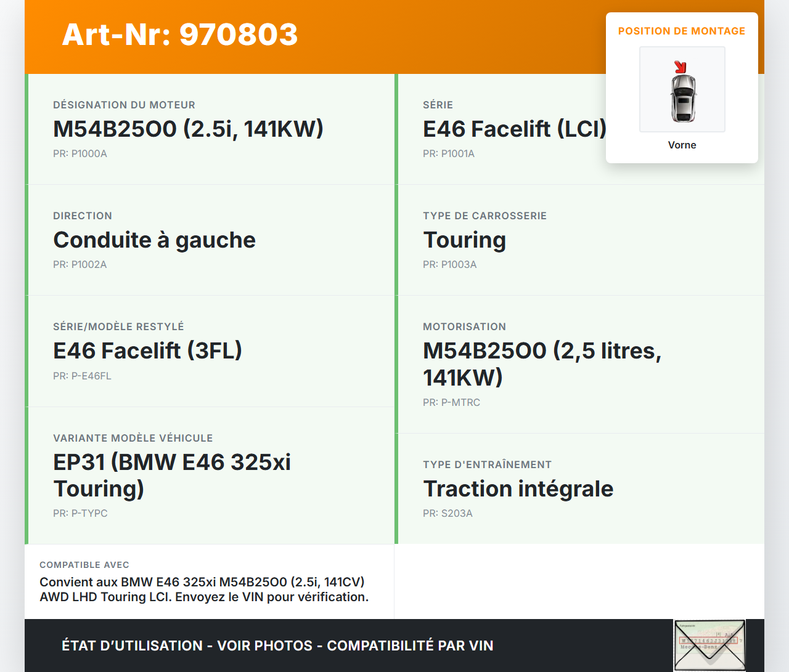The width and height of the screenshot is (789, 672).
Task: Click the "Conduite à gauche" direction value
Action: (x=154, y=240)
